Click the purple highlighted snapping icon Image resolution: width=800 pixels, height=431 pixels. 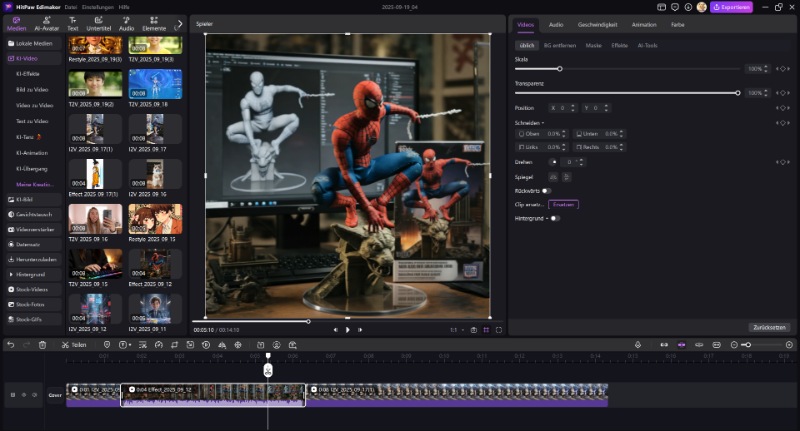tap(681, 345)
